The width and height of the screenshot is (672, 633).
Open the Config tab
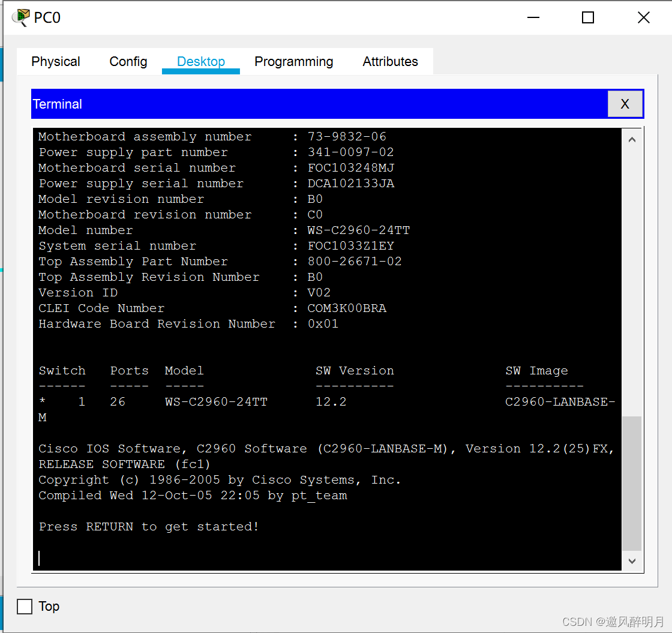pos(128,61)
